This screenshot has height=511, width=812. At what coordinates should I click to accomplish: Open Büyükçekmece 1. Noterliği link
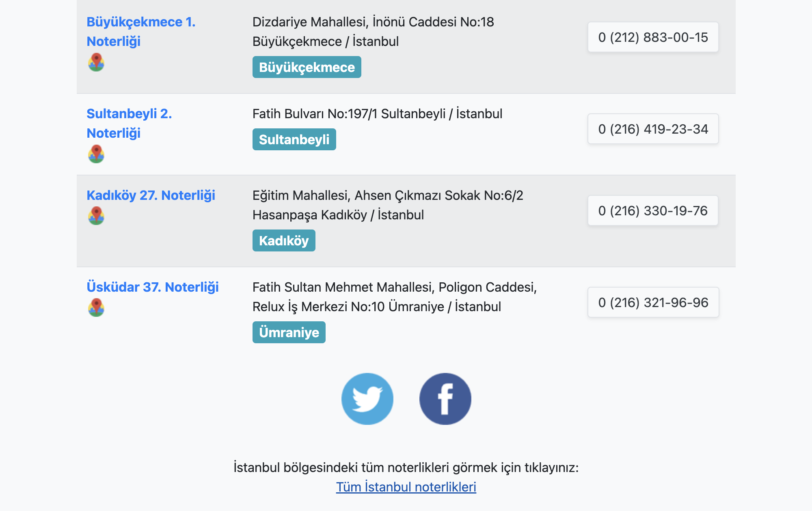141,32
